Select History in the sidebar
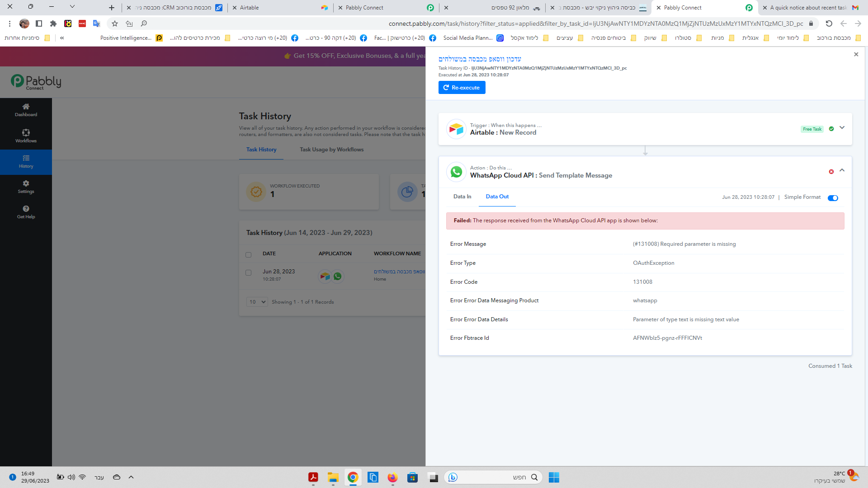The width and height of the screenshot is (868, 488). pos(26,162)
